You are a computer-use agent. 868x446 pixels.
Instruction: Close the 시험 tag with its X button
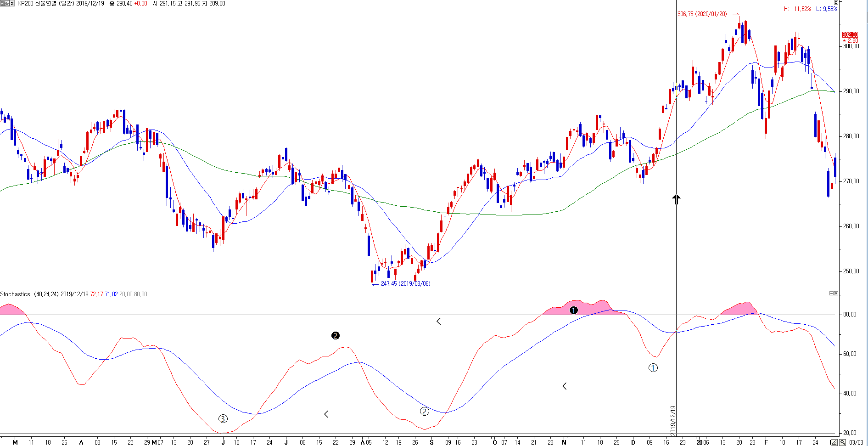[x=12, y=3]
